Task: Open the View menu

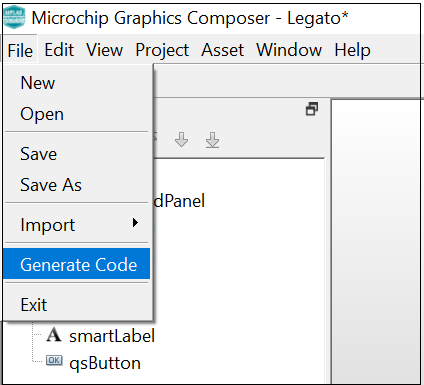Action: point(105,50)
